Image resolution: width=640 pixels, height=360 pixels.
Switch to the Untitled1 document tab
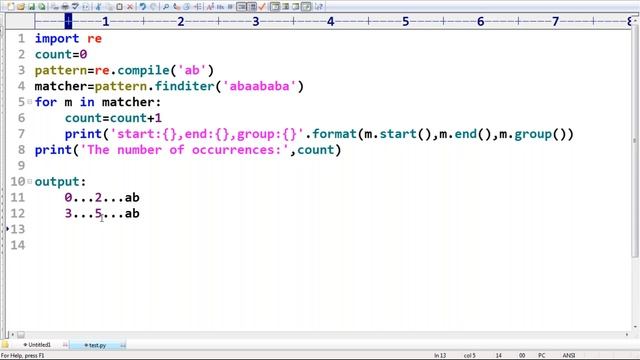pyautogui.click(x=39, y=345)
